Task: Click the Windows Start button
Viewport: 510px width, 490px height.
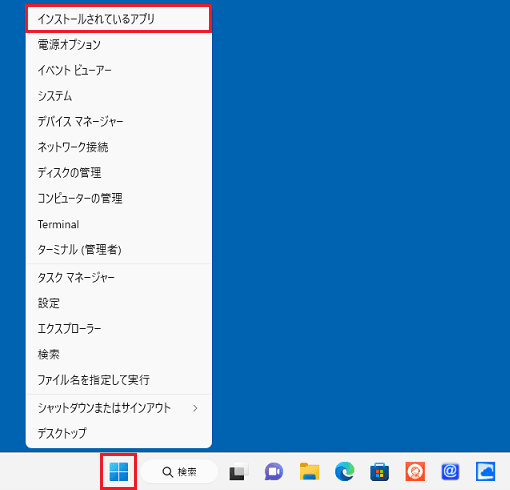Action: point(119,472)
